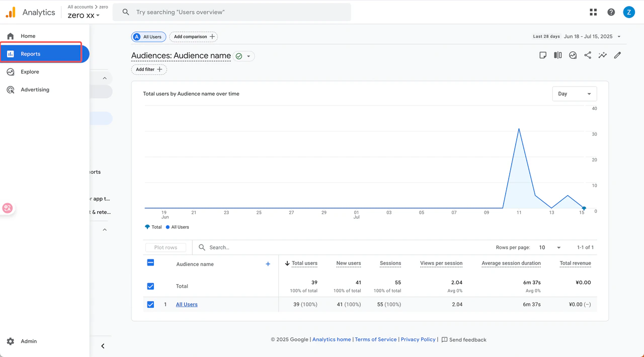Click the pencil customize report icon
The height and width of the screenshot is (357, 644).
[x=617, y=55]
